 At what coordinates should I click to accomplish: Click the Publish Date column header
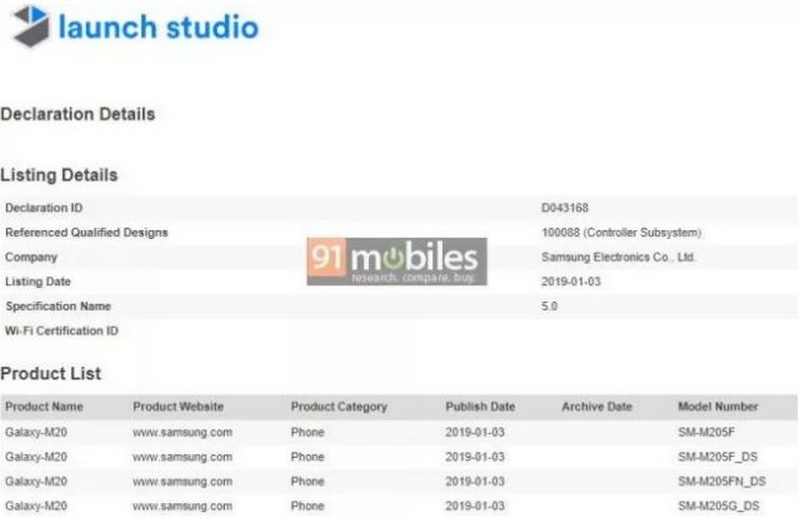coord(480,407)
